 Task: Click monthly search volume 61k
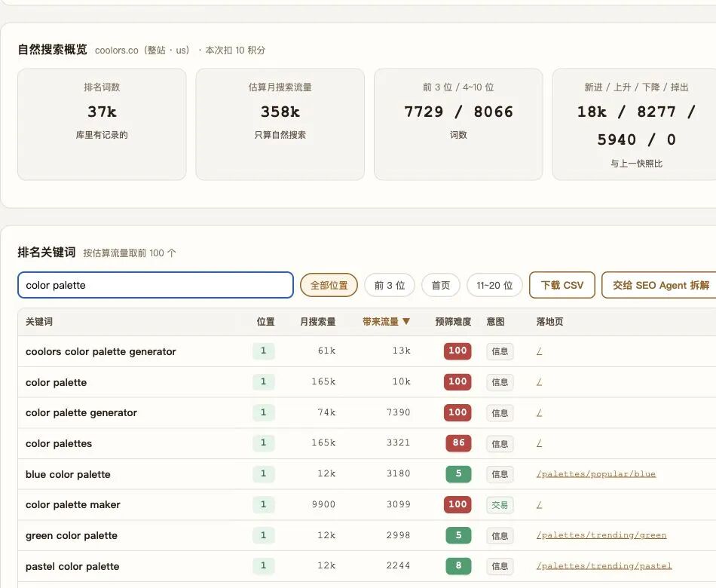(327, 351)
